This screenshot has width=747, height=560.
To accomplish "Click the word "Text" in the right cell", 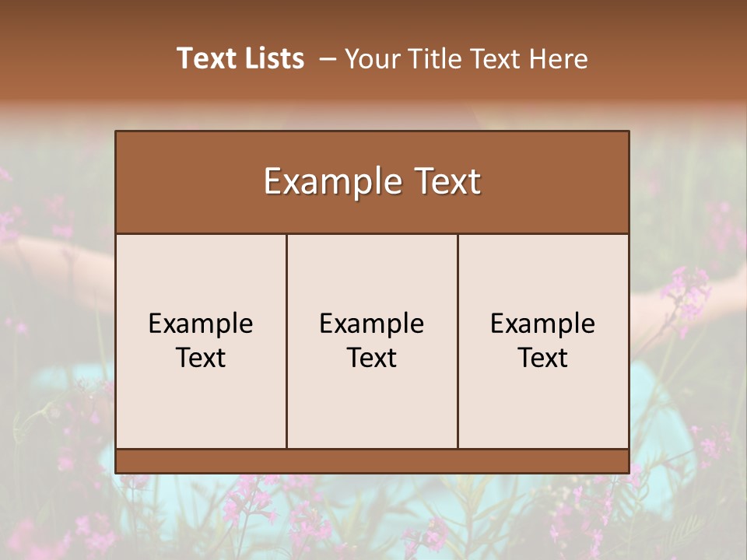I will (x=543, y=358).
